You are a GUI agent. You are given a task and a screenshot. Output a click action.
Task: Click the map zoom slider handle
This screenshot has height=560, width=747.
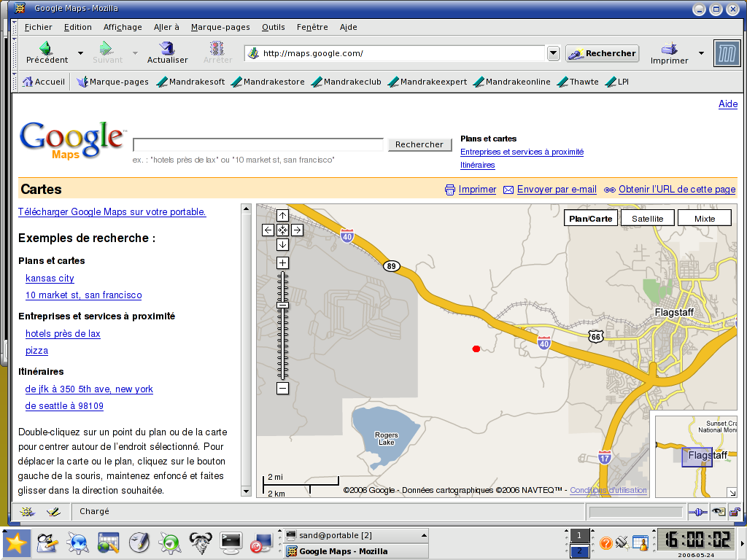tap(282, 306)
